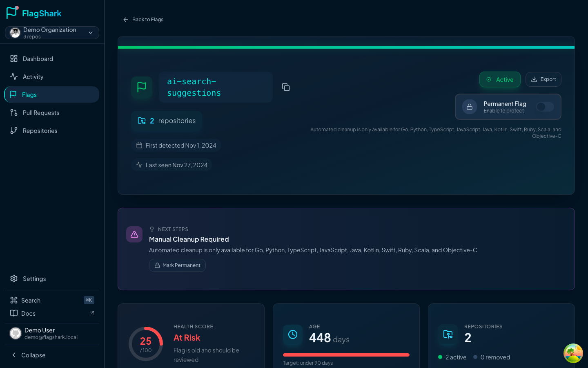Click the Mark Permanent button
Viewport: 588px width, 368px height.
pos(177,265)
